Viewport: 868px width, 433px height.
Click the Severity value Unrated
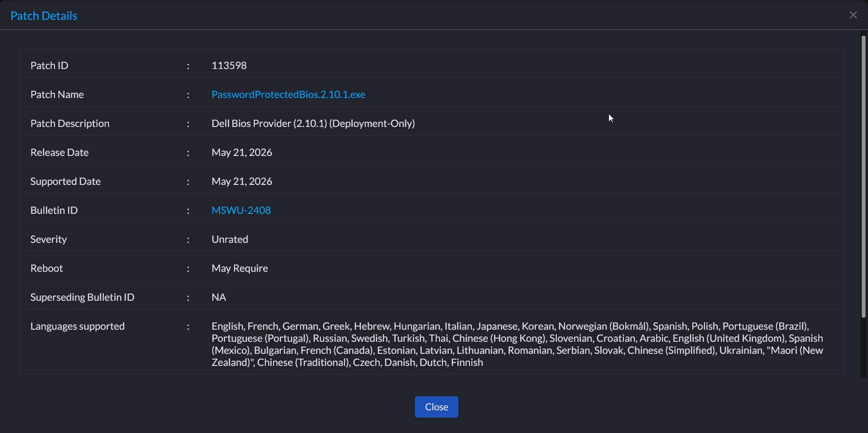[230, 239]
